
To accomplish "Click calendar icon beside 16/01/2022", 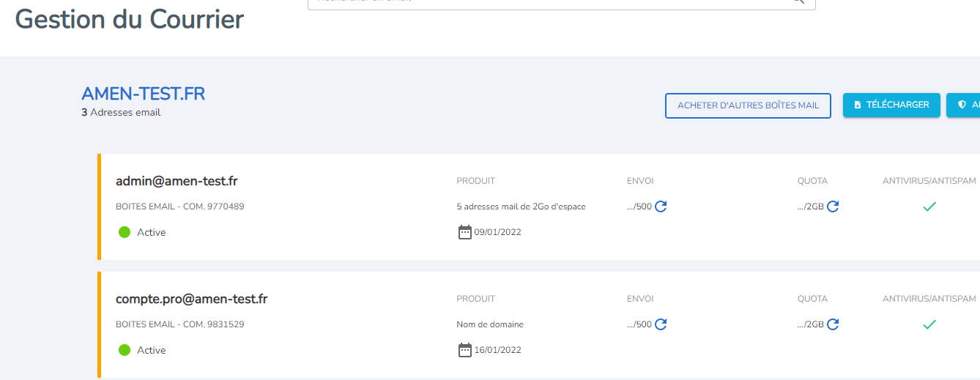I will (x=464, y=350).
